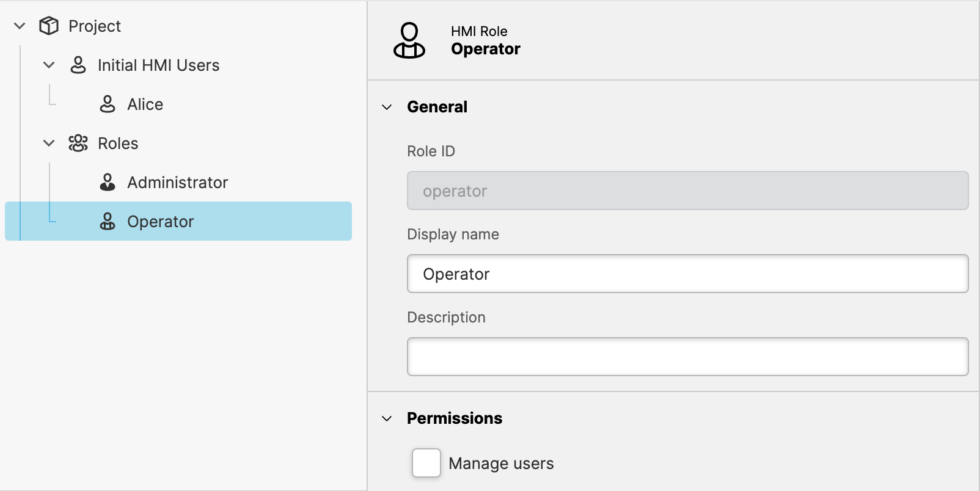
Task: Click the Initial HMI Users person icon
Action: [78, 65]
